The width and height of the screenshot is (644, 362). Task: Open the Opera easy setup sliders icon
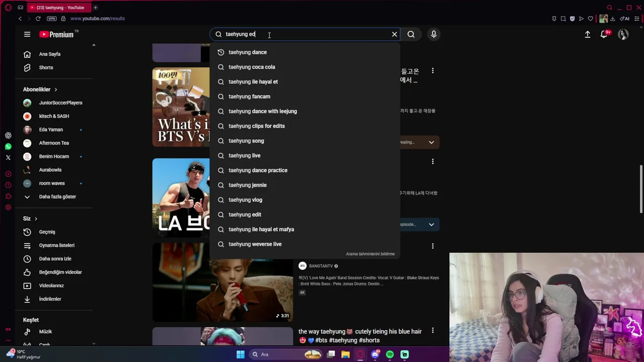tap(636, 19)
